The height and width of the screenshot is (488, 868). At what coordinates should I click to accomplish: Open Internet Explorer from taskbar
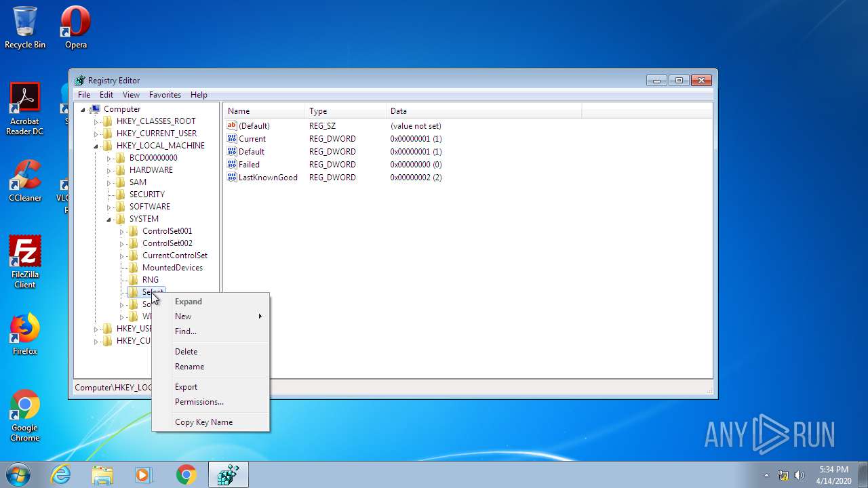tap(61, 474)
